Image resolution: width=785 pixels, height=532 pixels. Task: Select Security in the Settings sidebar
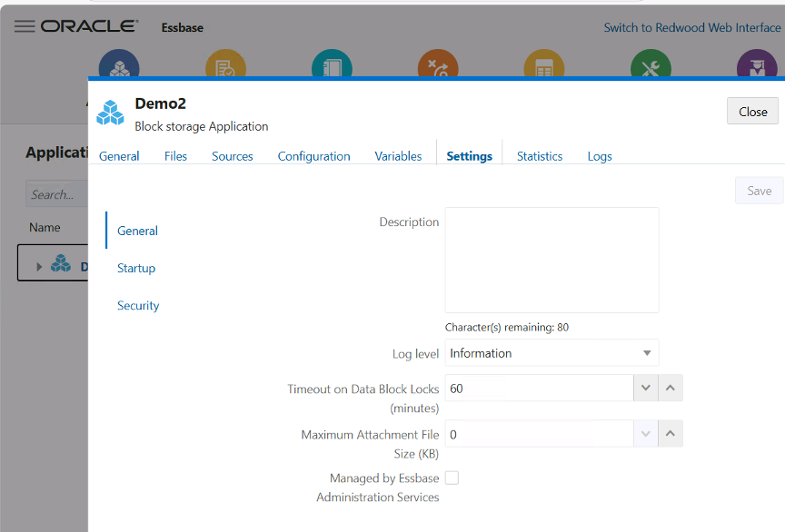[x=138, y=305]
